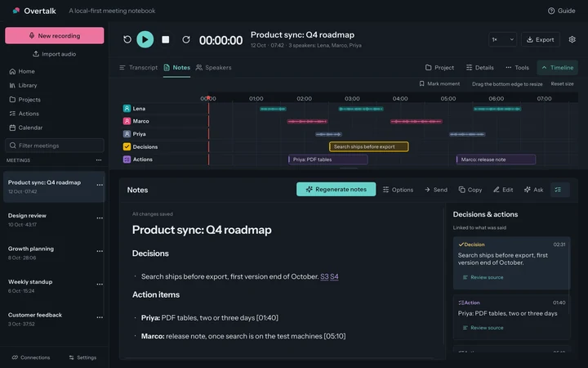The height and width of the screenshot is (368, 588).
Task: Click the Filter meetings search field
Action: tap(55, 146)
